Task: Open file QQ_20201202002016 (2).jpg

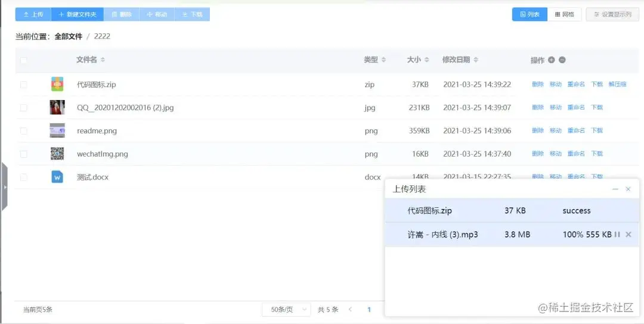Action: (125, 108)
